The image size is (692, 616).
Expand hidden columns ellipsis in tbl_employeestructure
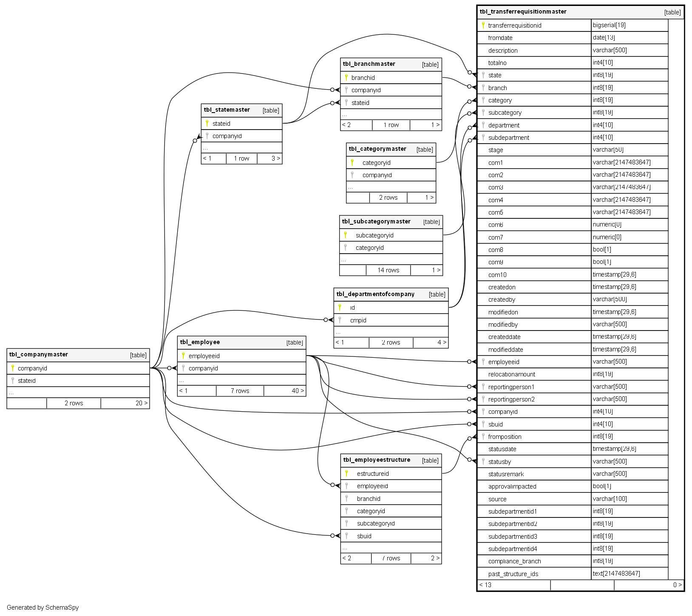(x=345, y=548)
